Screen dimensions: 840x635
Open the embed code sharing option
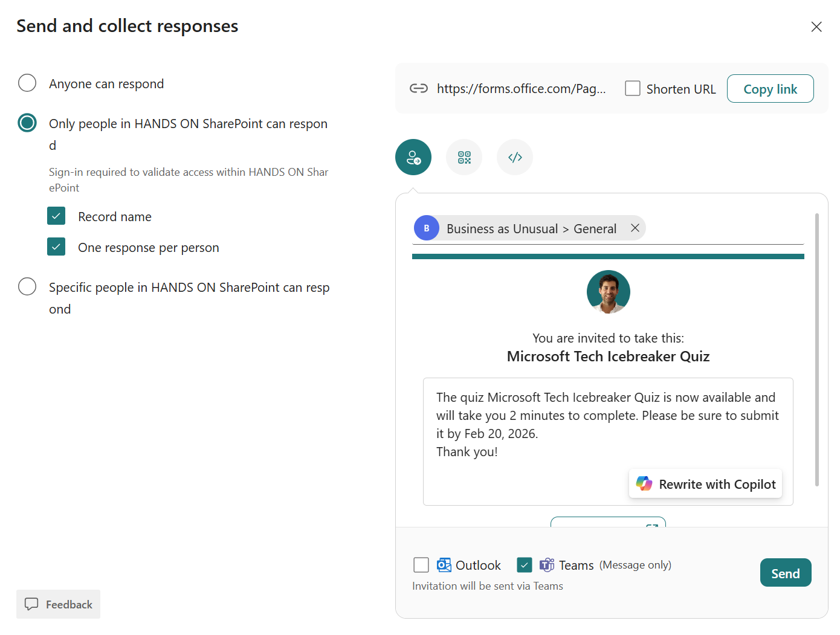515,157
